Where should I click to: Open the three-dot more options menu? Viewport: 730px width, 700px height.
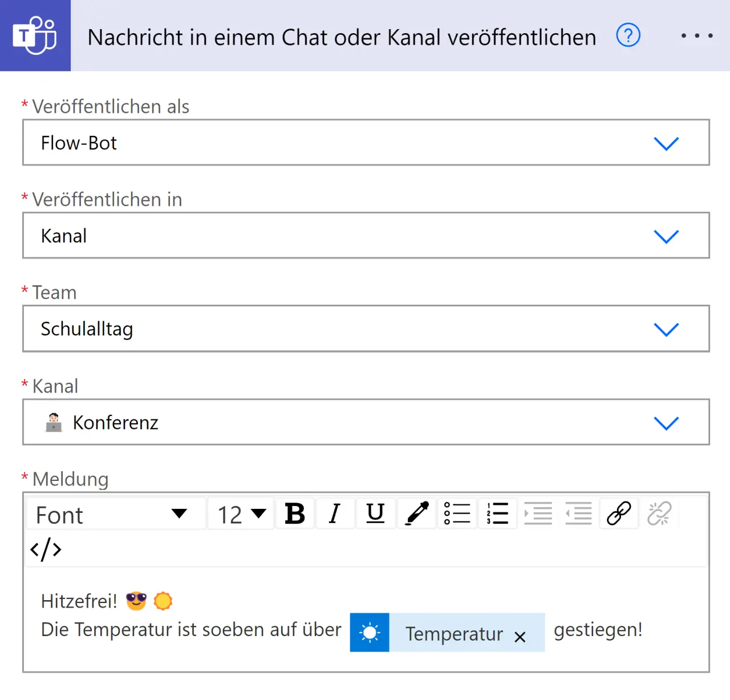(696, 35)
